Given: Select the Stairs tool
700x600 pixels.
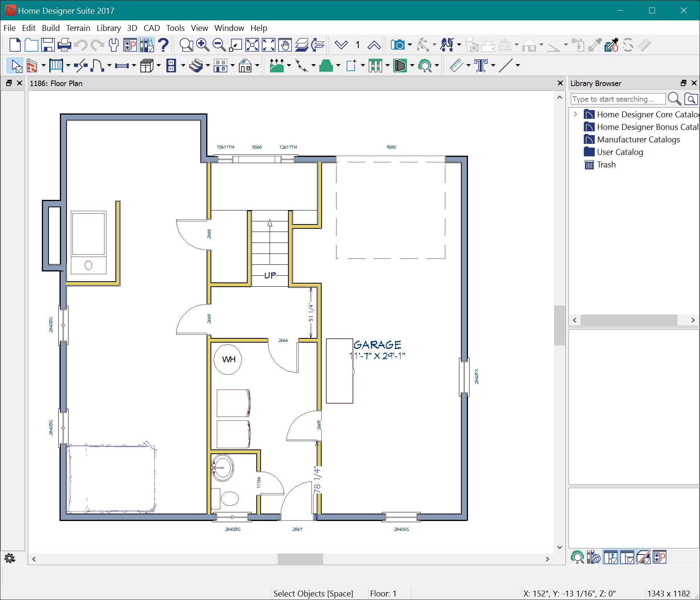Looking at the screenshot, I should pos(196,66).
